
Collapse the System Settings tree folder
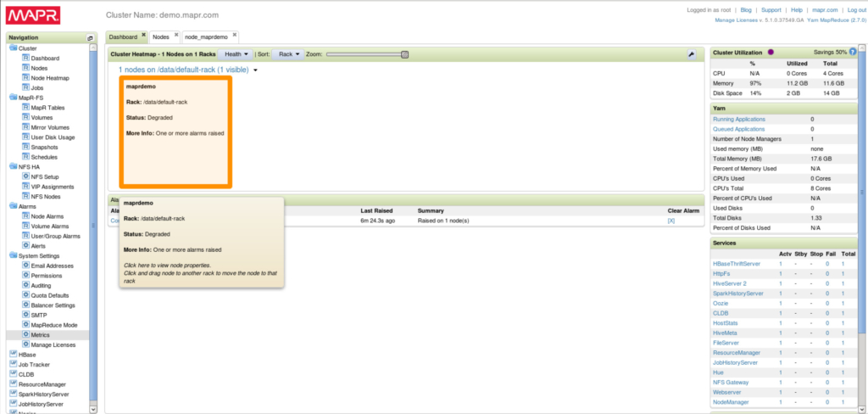tap(14, 255)
